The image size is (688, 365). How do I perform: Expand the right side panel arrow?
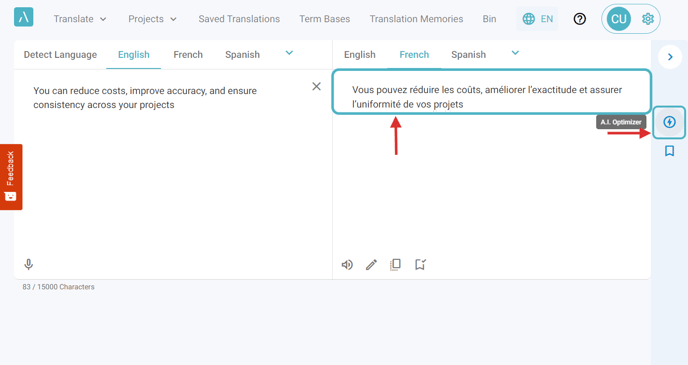670,57
